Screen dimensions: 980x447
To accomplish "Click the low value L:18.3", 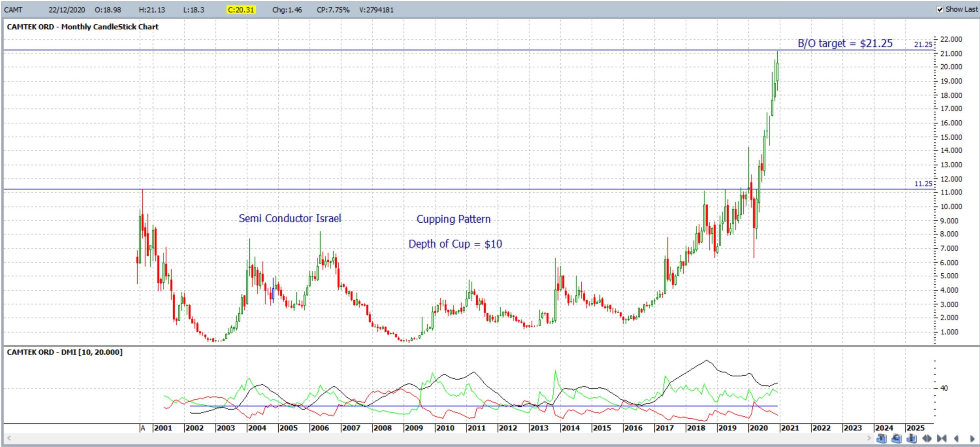I will coord(194,10).
